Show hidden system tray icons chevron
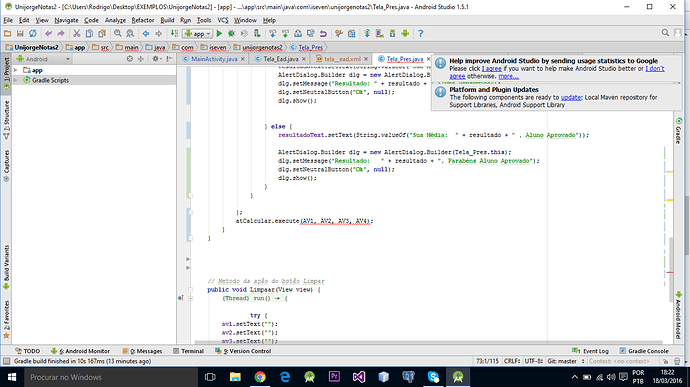690x387 pixels. tap(575, 377)
